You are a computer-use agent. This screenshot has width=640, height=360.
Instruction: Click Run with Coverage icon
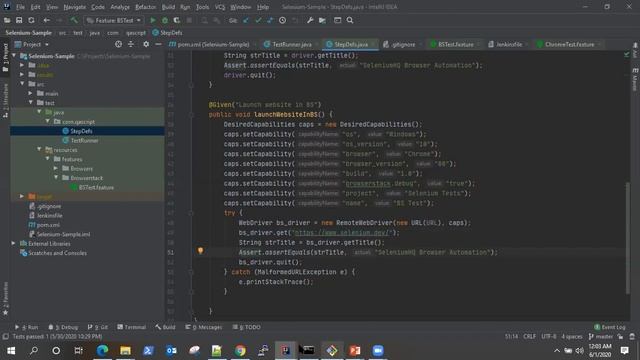pos(177,20)
